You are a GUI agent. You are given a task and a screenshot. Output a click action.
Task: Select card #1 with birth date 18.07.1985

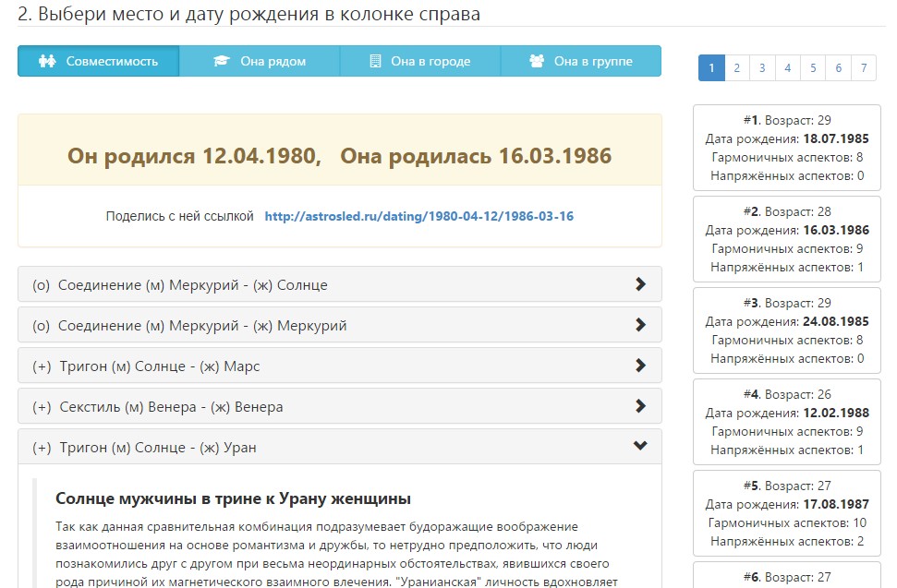(x=786, y=148)
